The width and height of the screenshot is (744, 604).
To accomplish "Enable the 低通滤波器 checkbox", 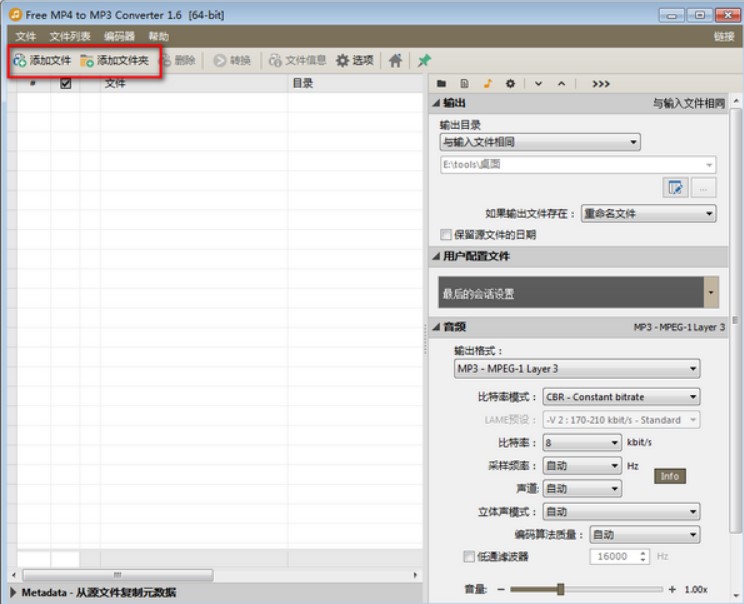I will coord(469,556).
